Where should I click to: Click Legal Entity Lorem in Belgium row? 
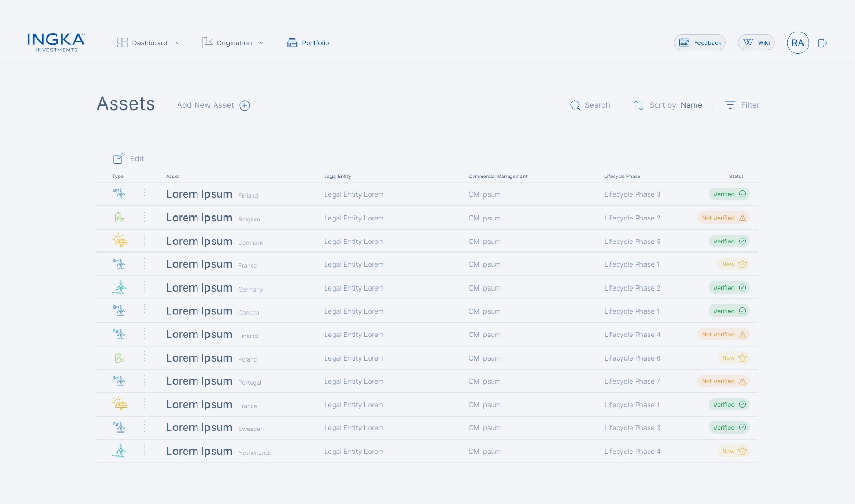[354, 218]
